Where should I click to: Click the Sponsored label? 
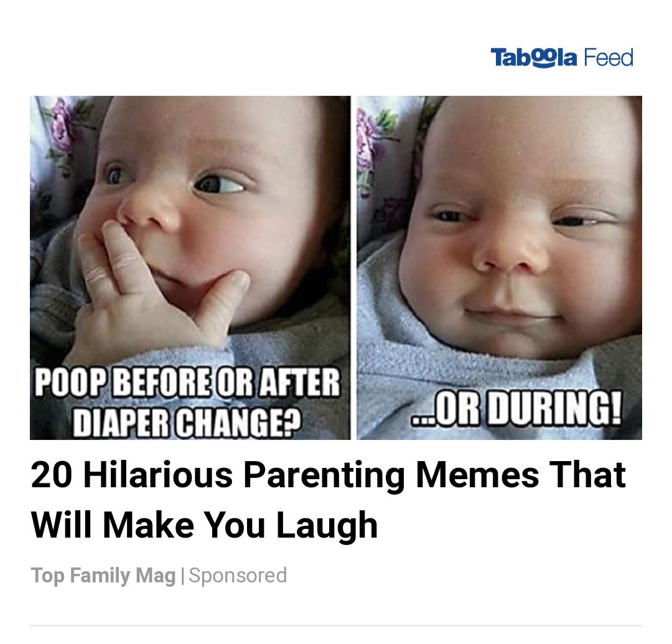click(238, 576)
